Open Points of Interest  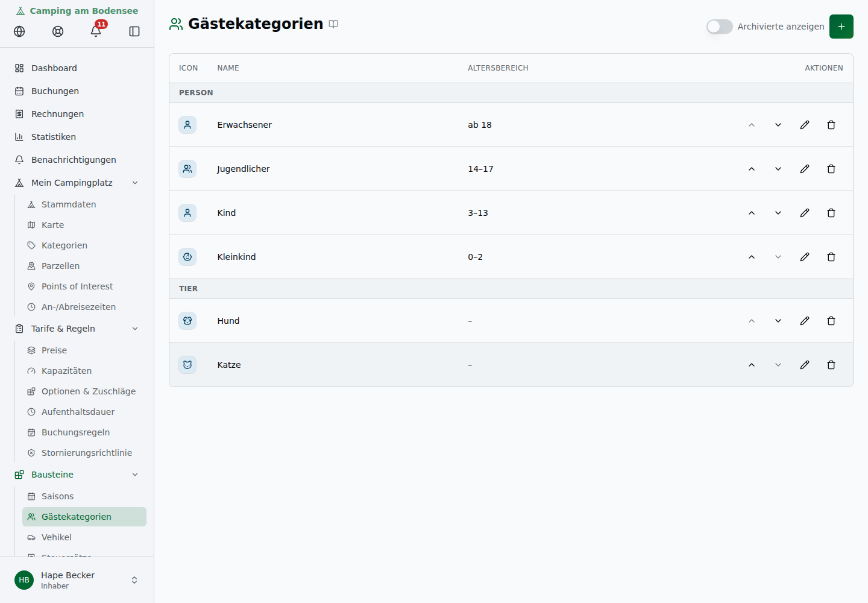[84, 286]
